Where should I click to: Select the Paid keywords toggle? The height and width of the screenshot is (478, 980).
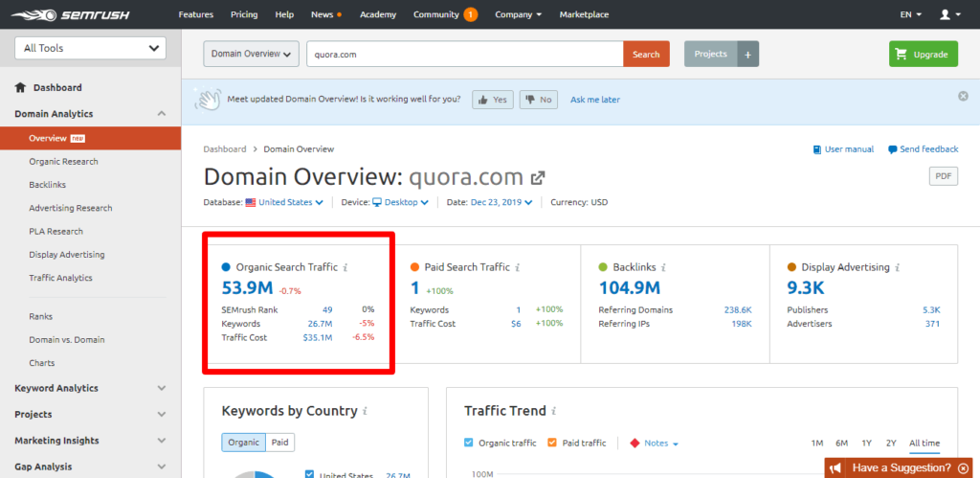[280, 443]
